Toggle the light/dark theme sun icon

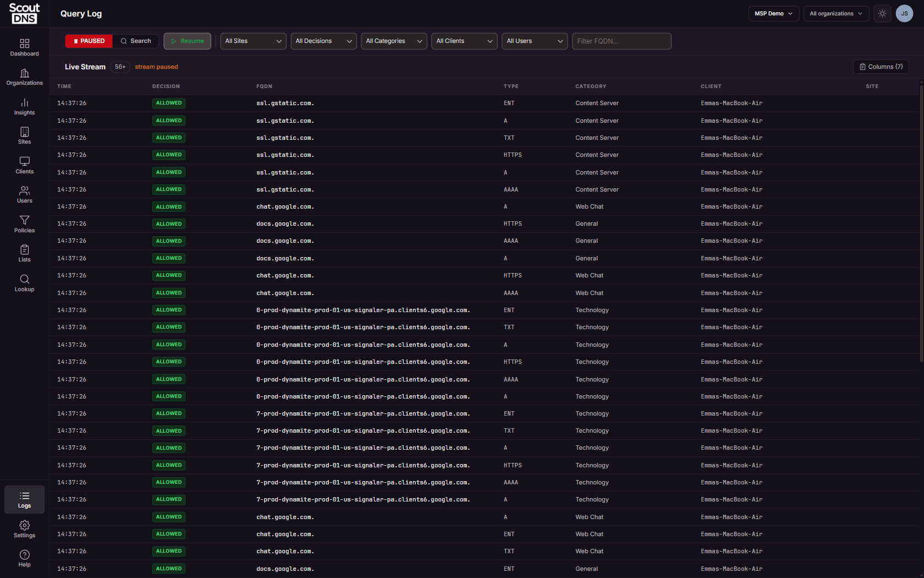(882, 14)
